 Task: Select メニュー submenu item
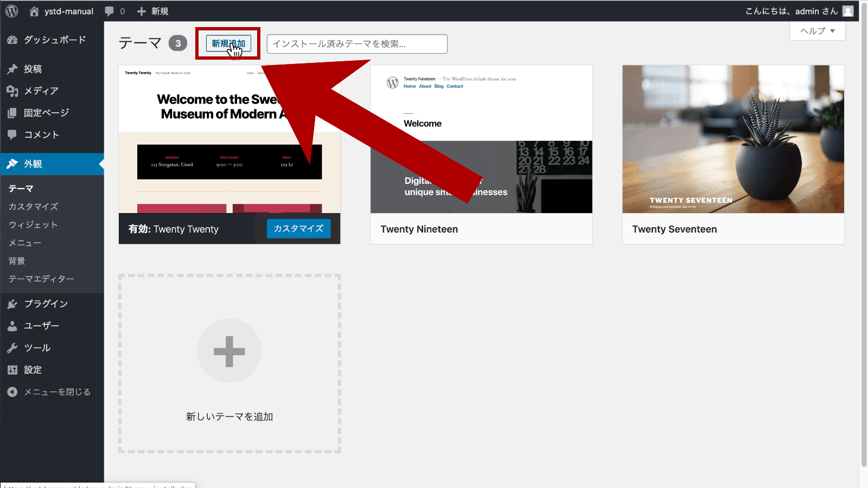pos(25,243)
